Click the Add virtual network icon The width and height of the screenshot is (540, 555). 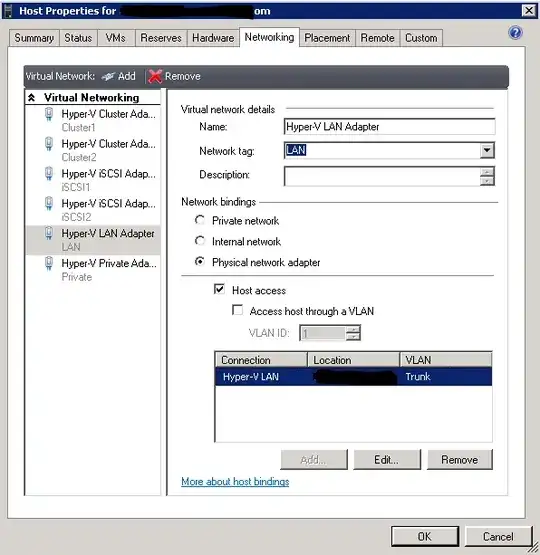coord(108,76)
